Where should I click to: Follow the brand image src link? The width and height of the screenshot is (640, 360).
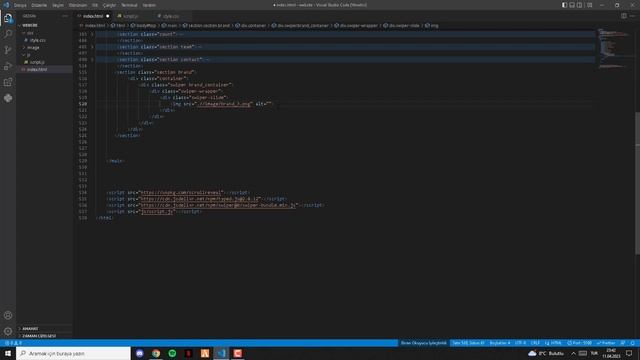click(223, 104)
